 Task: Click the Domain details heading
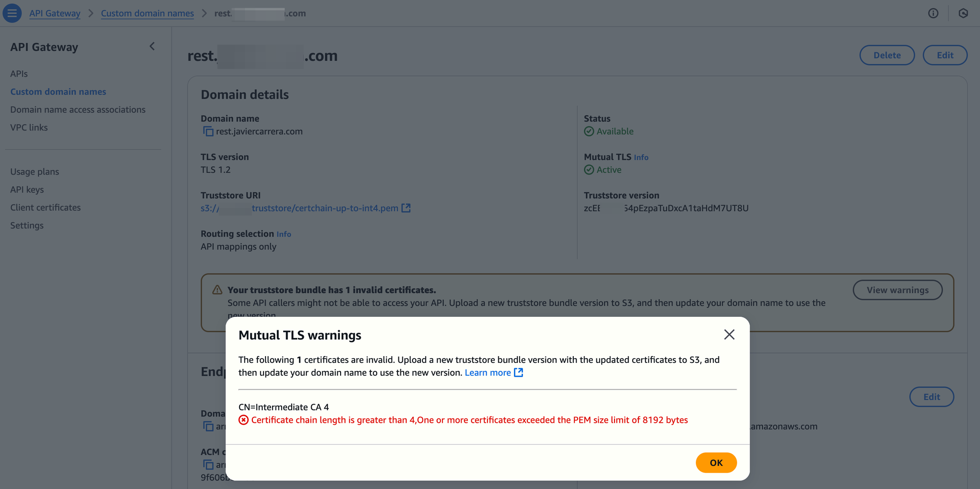245,95
